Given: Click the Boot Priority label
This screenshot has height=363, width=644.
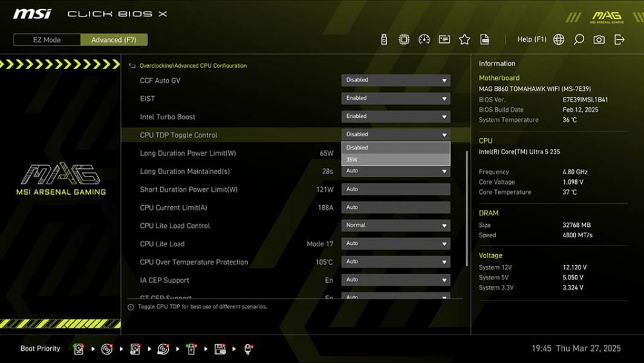Looking at the screenshot, I should (x=41, y=348).
